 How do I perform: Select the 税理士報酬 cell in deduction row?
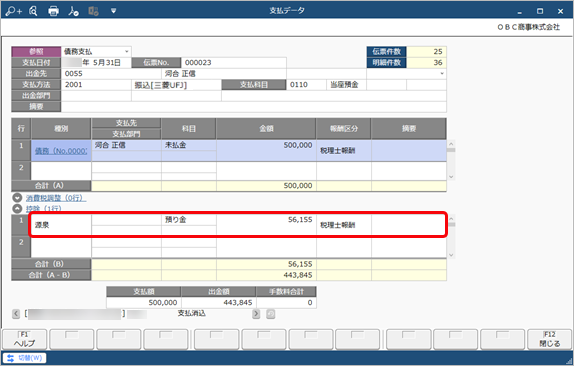344,225
